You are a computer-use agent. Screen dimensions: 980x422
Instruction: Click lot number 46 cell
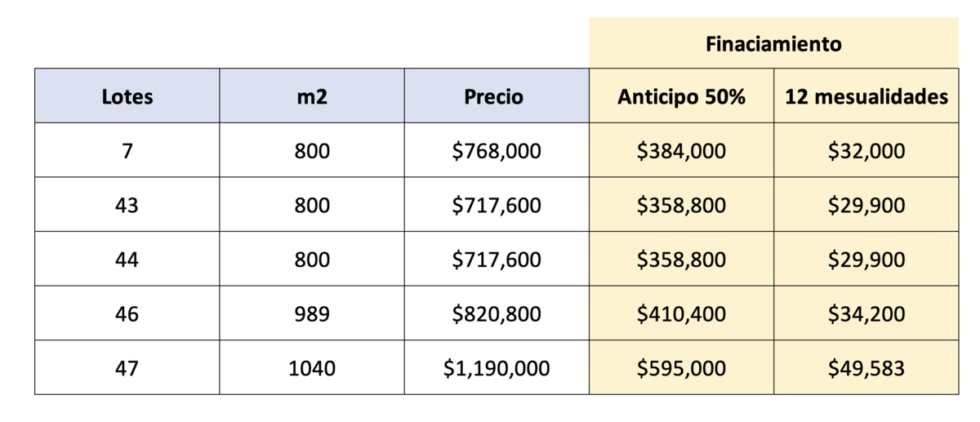click(127, 313)
